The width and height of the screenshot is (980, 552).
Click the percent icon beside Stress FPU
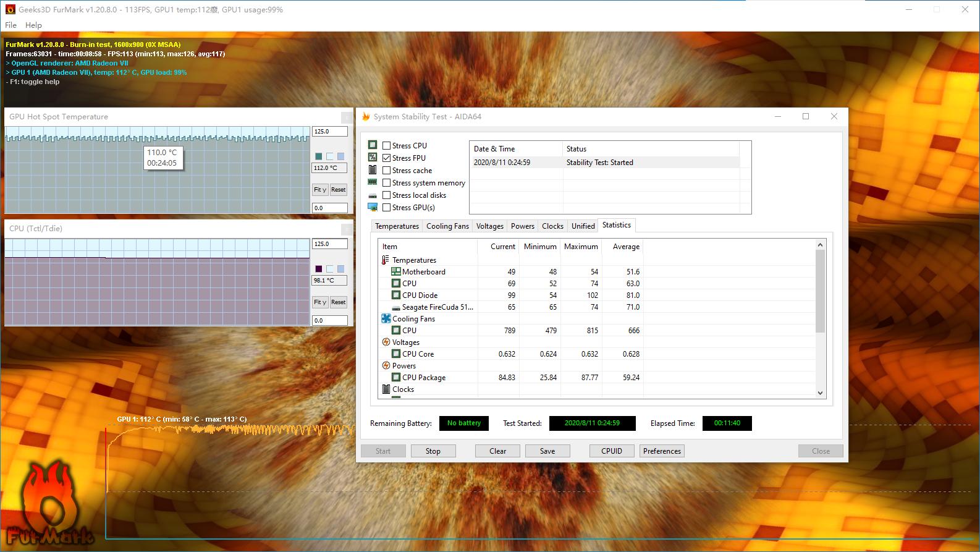(373, 158)
